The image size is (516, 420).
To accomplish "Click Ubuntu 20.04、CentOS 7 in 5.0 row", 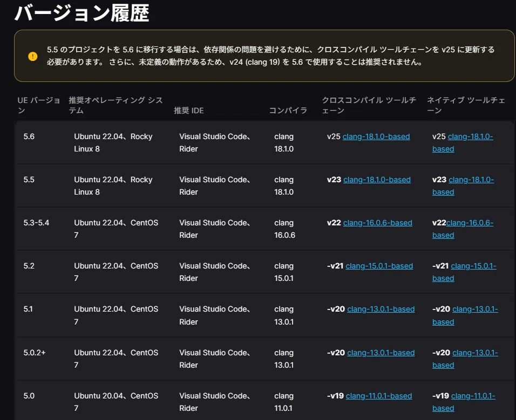I will pos(116,402).
